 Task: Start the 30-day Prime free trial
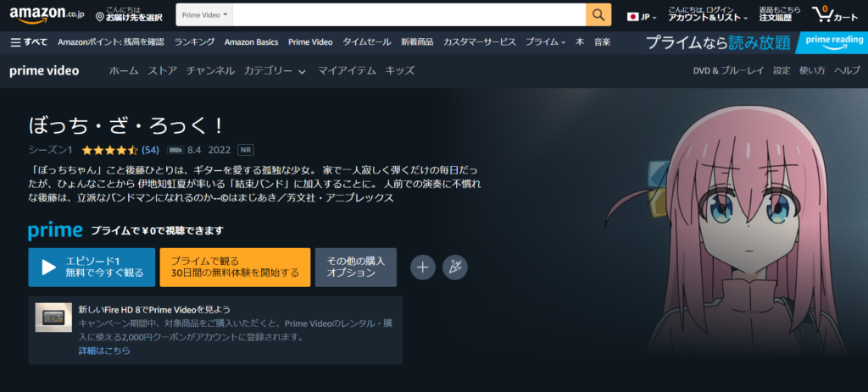pyautogui.click(x=235, y=267)
